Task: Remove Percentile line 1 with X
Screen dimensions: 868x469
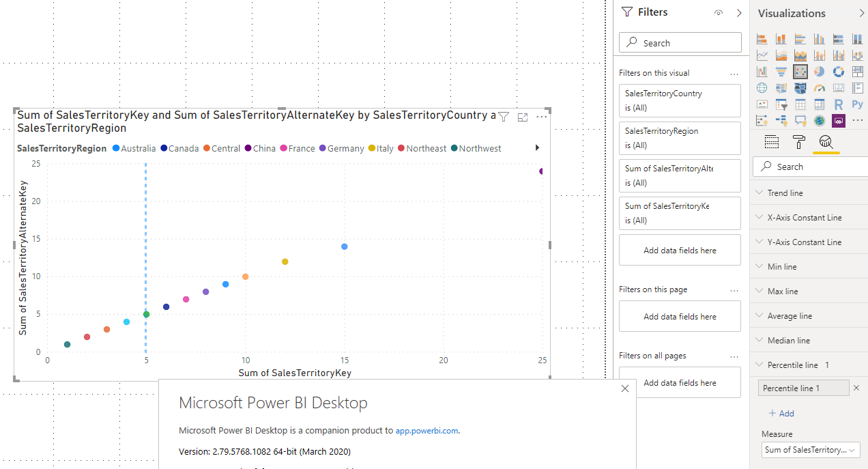Action: click(856, 388)
